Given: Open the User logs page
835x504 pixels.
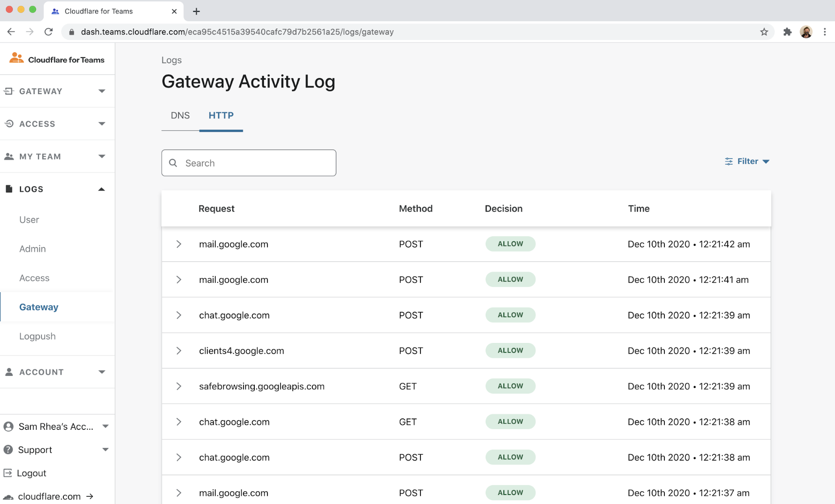Looking at the screenshot, I should (29, 219).
